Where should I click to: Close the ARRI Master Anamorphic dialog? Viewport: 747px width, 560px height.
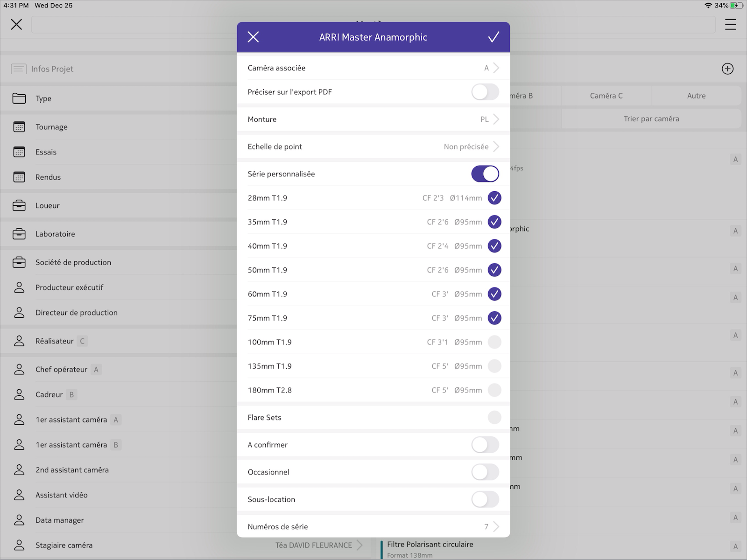(253, 37)
